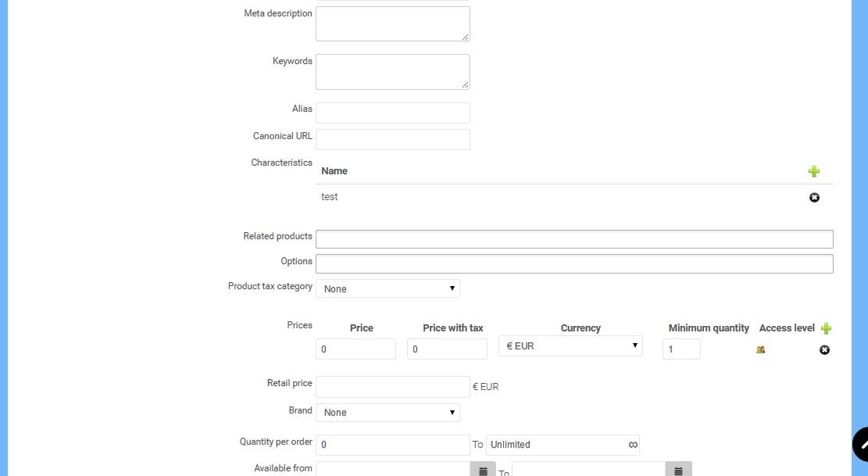Delete the EUR price row

tap(824, 349)
